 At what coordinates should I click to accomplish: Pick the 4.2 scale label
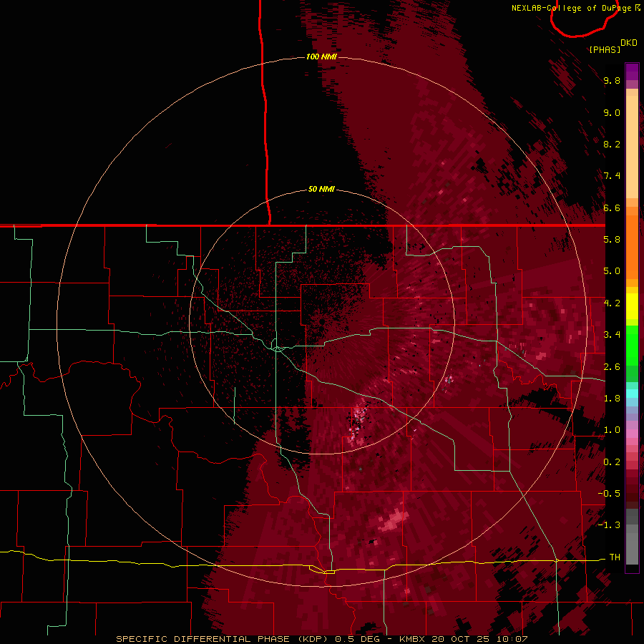tap(612, 303)
